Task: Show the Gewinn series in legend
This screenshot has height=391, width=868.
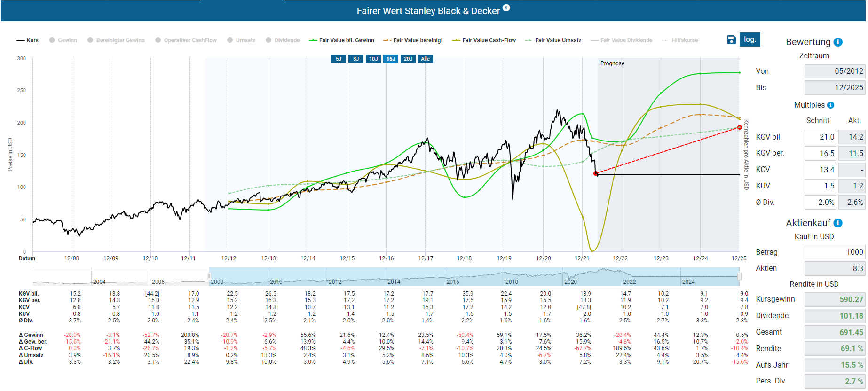Action: pos(63,40)
